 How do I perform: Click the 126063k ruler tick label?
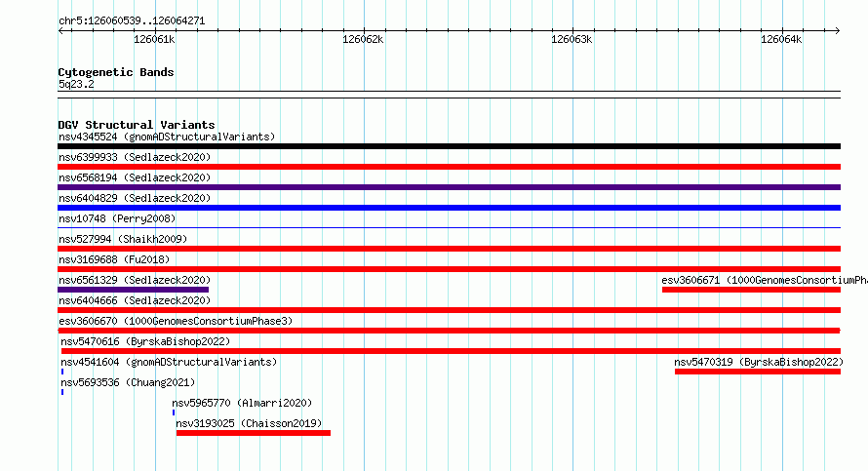pos(572,39)
